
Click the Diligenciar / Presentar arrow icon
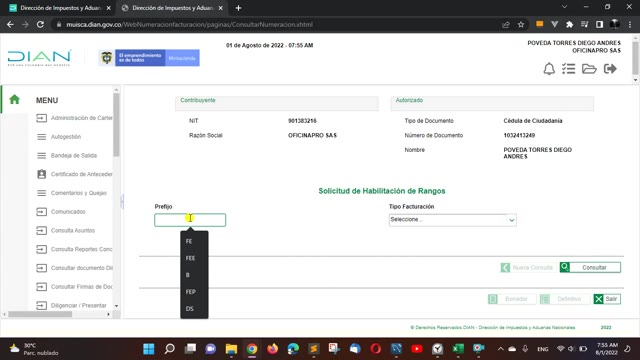(41, 305)
